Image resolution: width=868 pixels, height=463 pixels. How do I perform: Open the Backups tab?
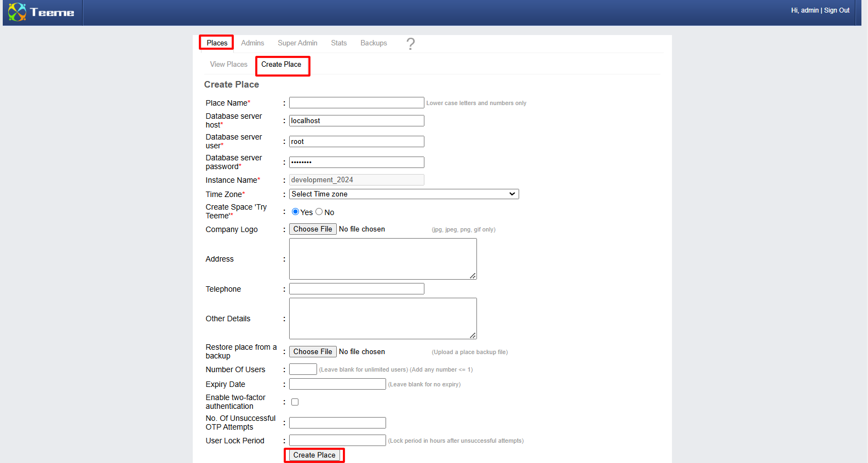click(373, 43)
